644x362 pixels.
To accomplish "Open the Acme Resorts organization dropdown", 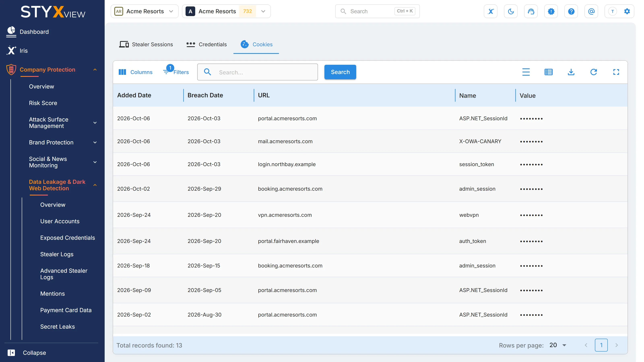I will click(x=144, y=11).
